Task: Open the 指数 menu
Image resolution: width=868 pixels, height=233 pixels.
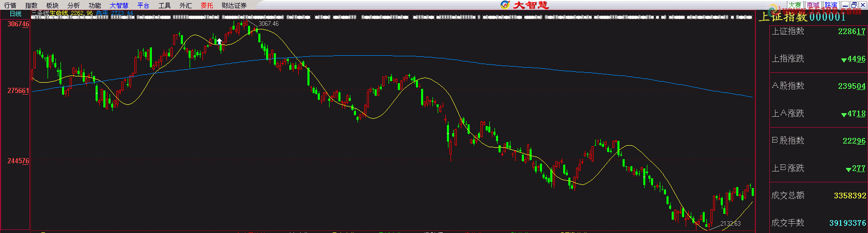Action: tap(32, 5)
